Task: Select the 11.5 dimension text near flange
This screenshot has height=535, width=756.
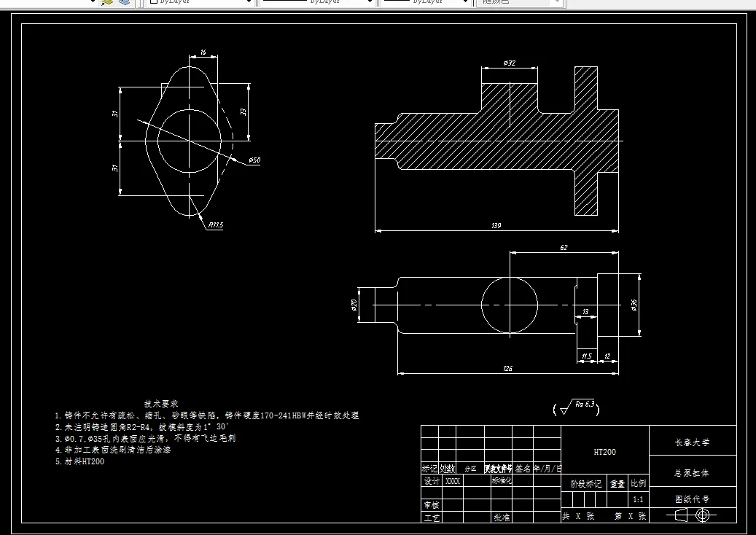Action: point(586,356)
